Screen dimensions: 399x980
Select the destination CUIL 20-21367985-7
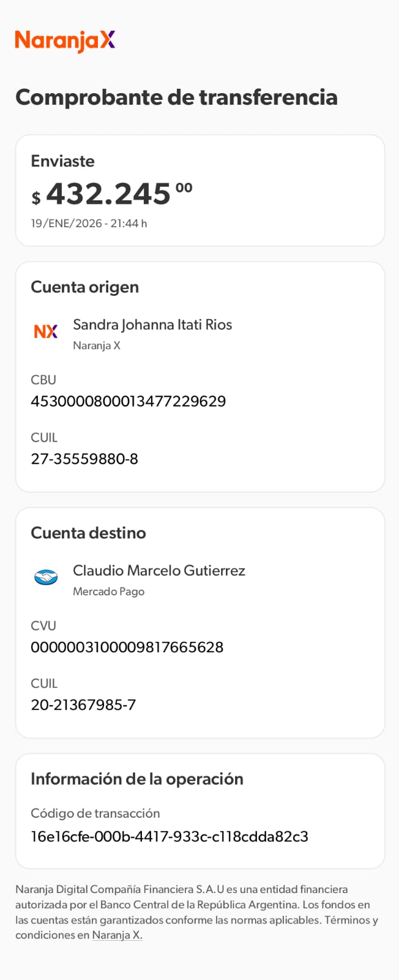click(83, 704)
